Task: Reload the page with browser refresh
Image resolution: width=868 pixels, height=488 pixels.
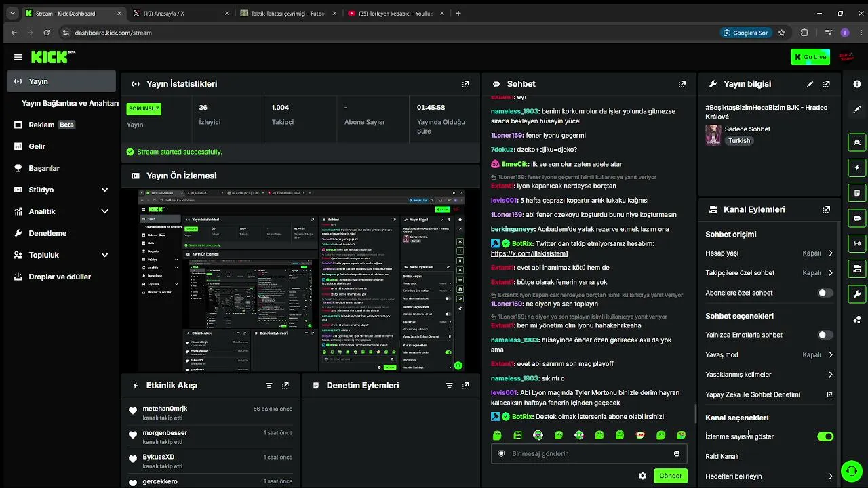Action: (x=46, y=33)
